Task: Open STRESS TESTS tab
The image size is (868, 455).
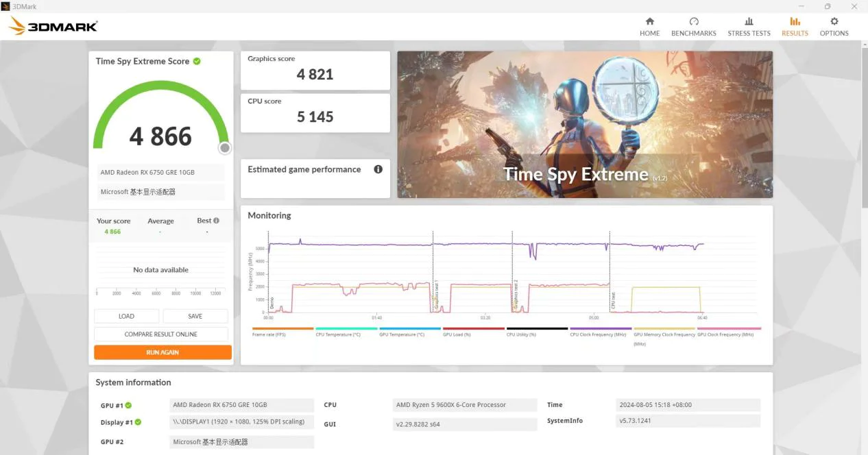Action: pos(749,27)
